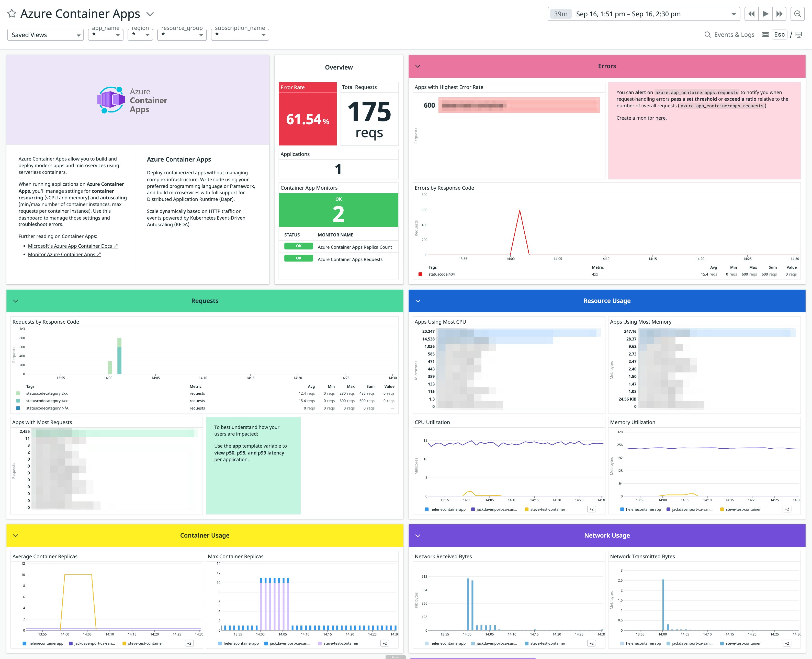Click the time range field showing Sep 16 times
The width and height of the screenshot is (812, 659).
(628, 14)
